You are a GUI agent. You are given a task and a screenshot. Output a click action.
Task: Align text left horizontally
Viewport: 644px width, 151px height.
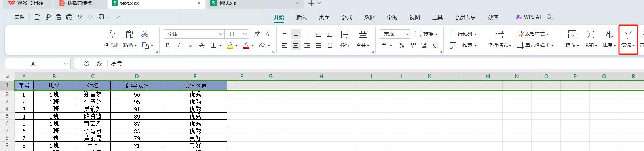coord(285,45)
